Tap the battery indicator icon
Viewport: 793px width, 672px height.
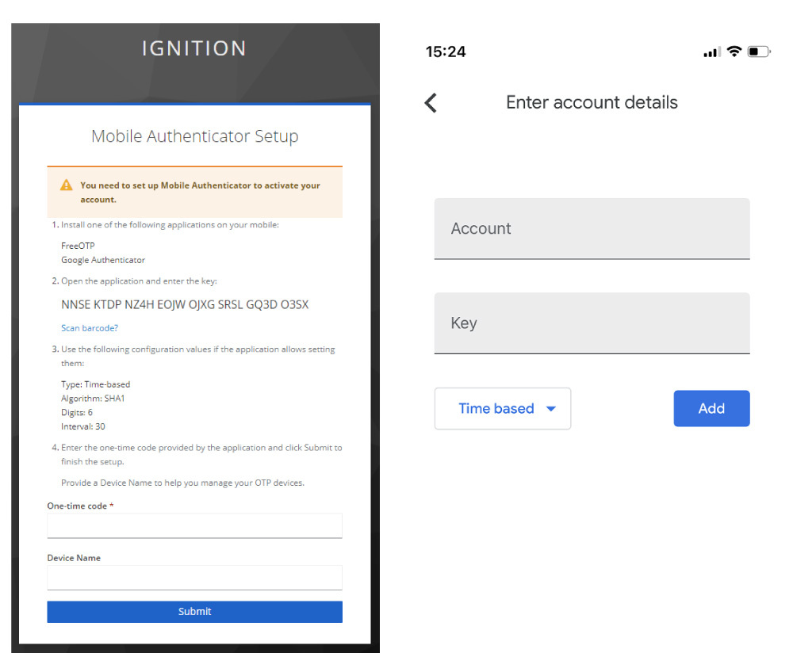click(758, 52)
